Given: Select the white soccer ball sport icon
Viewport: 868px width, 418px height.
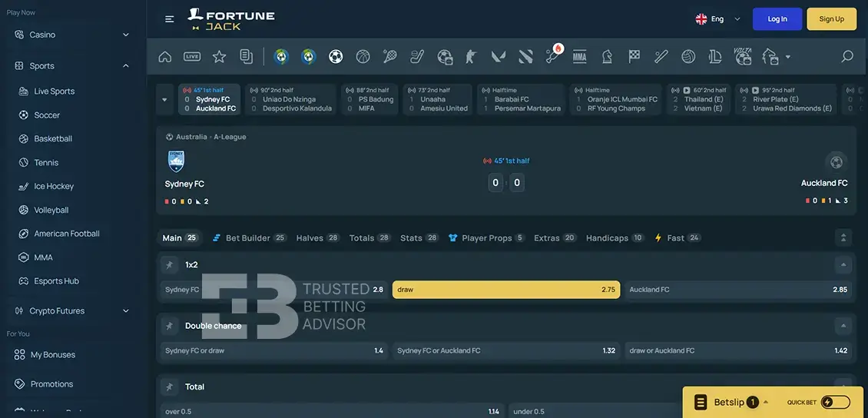Looking at the screenshot, I should (336, 56).
